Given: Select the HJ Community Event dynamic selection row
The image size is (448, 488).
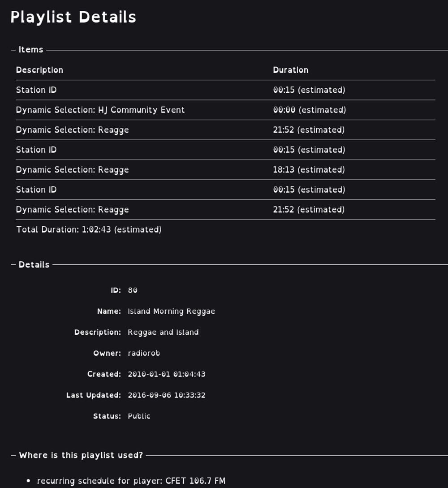Looking at the screenshot, I should (225, 110).
